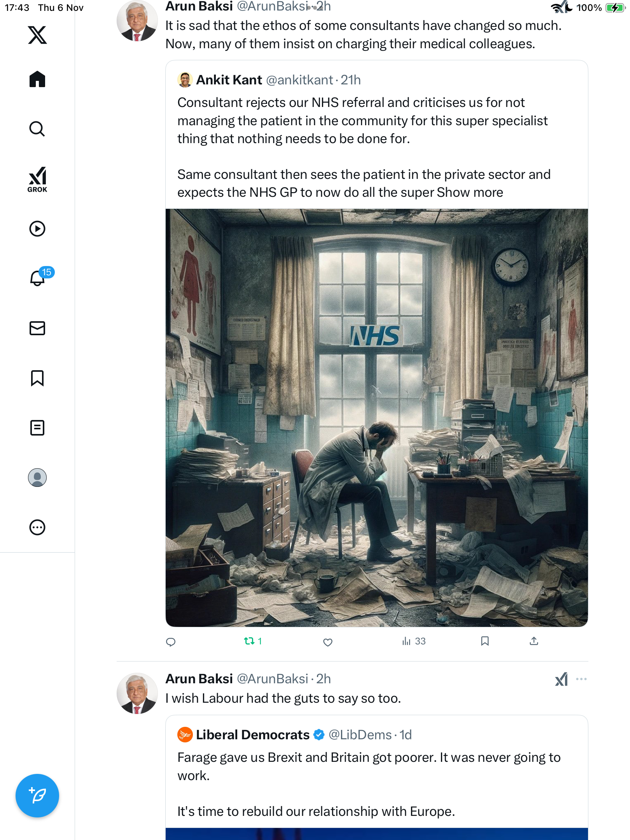This screenshot has height=840, width=630.
Task: Compose a new post
Action: click(37, 796)
